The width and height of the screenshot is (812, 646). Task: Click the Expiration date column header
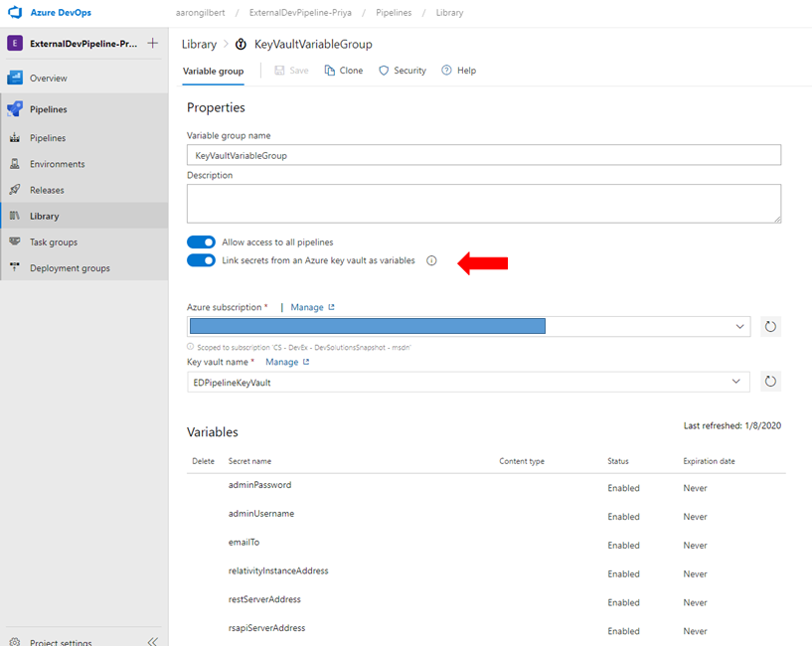click(709, 461)
